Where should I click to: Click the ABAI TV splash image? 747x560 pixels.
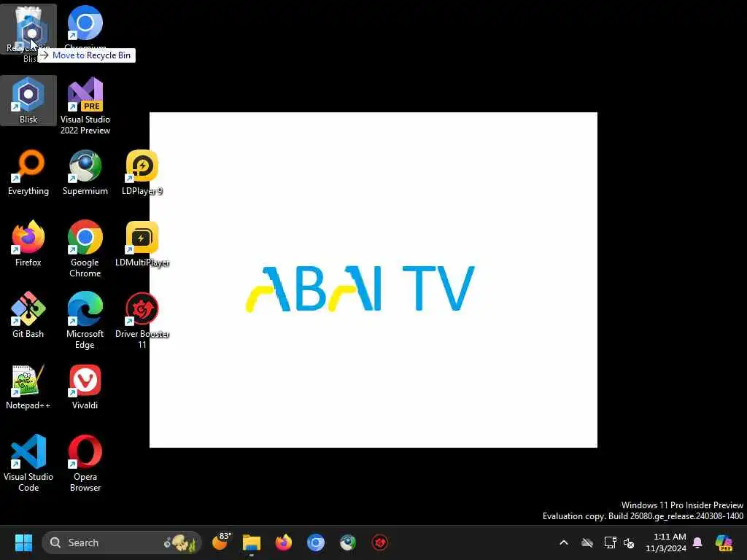pyautogui.click(x=373, y=280)
